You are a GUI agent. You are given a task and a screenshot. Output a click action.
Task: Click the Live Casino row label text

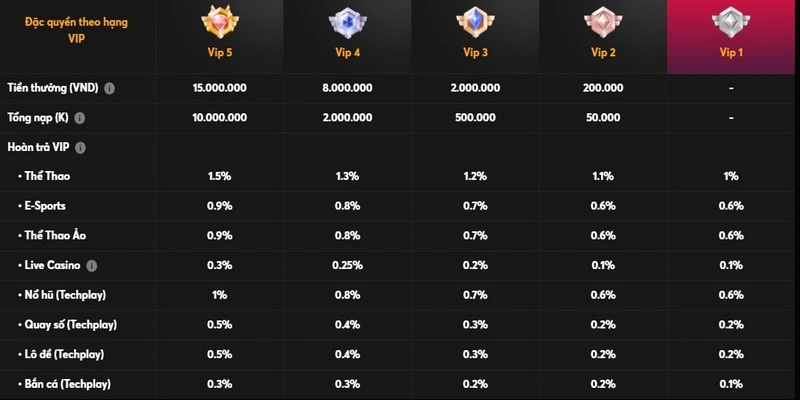point(53,265)
